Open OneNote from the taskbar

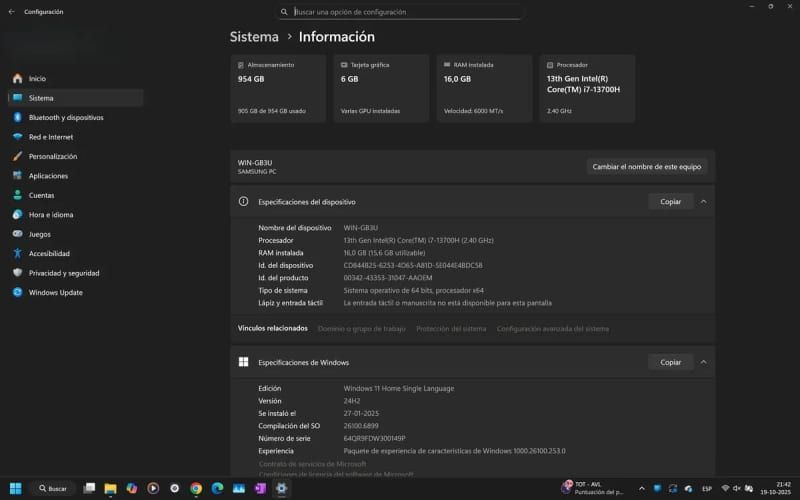[x=260, y=488]
